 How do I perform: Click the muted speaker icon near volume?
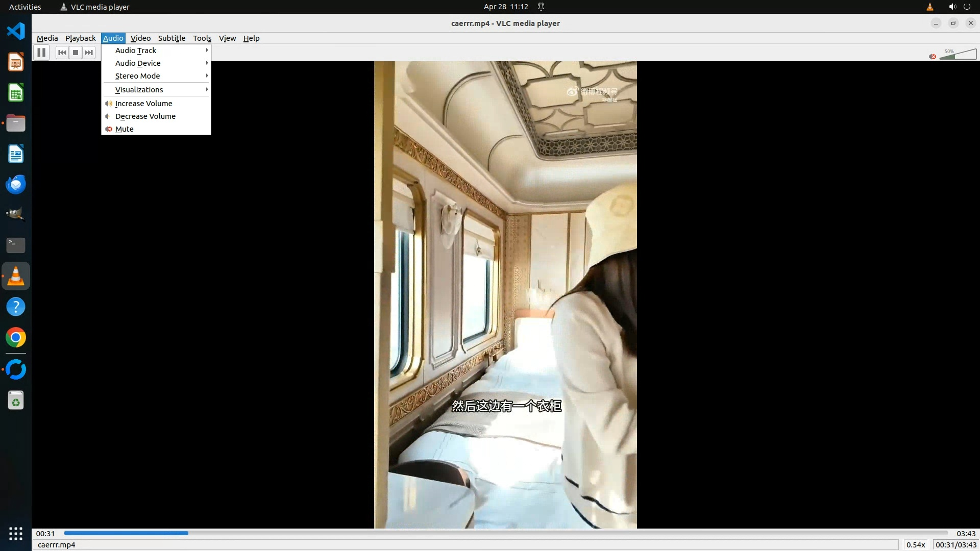[x=933, y=57]
